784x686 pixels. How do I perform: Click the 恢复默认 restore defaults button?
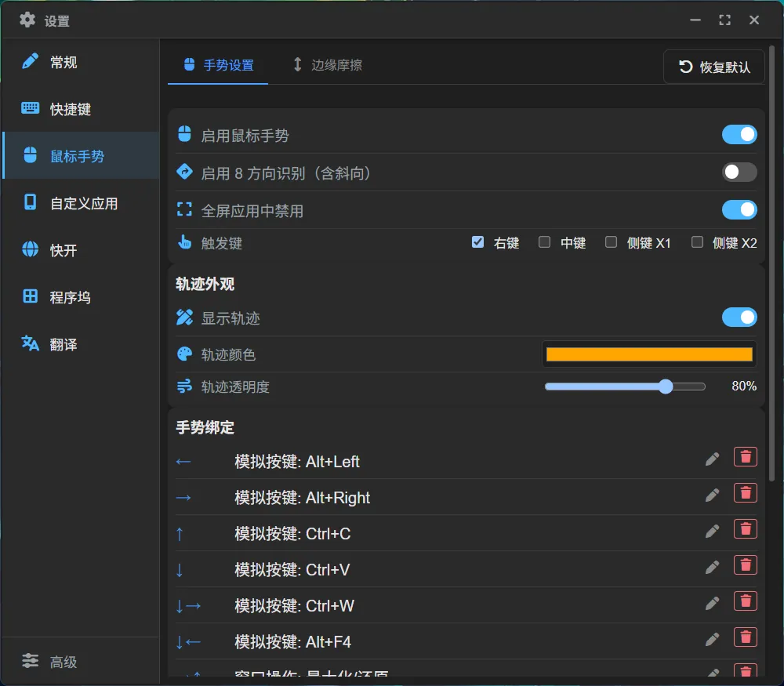tap(714, 67)
